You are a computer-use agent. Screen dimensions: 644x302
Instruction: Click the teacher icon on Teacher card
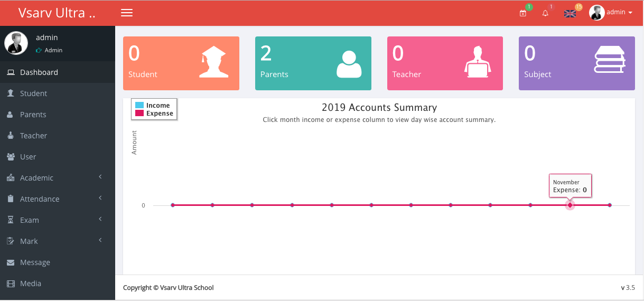(478, 62)
